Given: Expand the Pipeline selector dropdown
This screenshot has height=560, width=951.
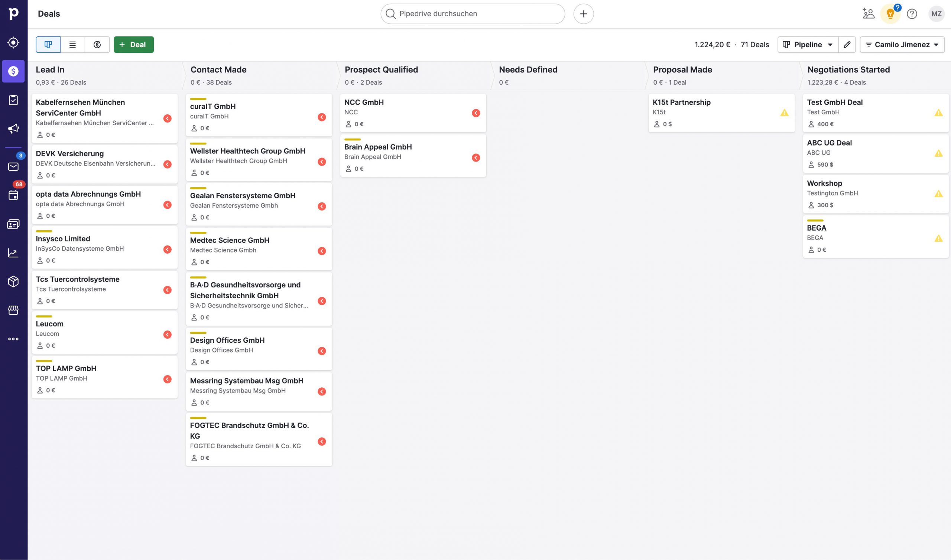Looking at the screenshot, I should click(x=808, y=45).
